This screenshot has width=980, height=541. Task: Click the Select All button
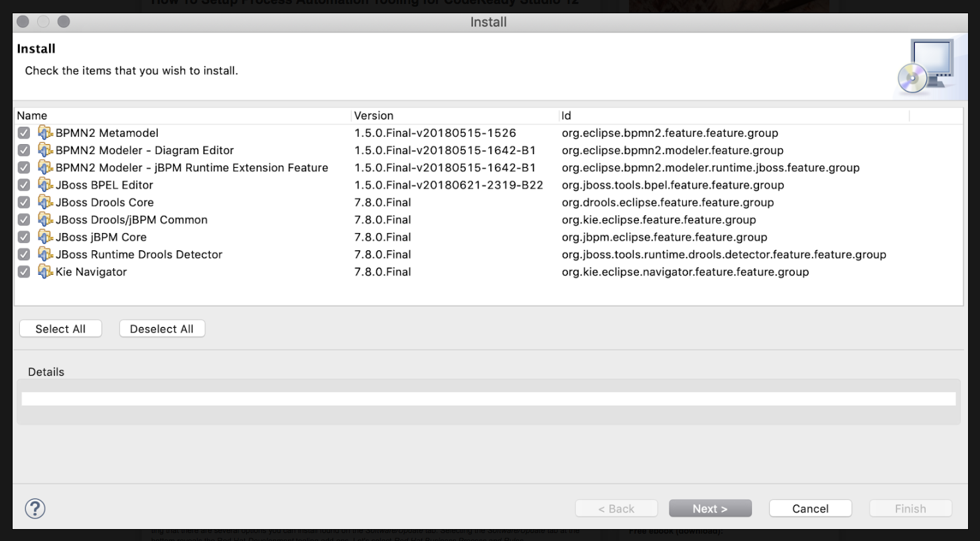tap(60, 329)
